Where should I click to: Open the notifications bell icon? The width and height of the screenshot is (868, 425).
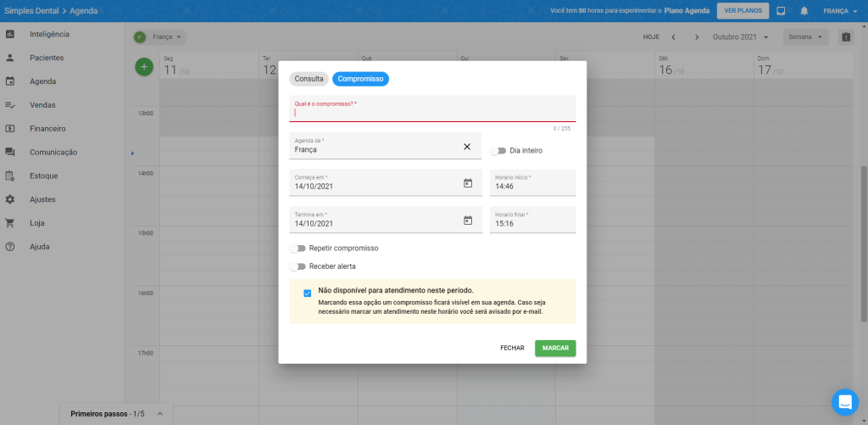(x=804, y=10)
